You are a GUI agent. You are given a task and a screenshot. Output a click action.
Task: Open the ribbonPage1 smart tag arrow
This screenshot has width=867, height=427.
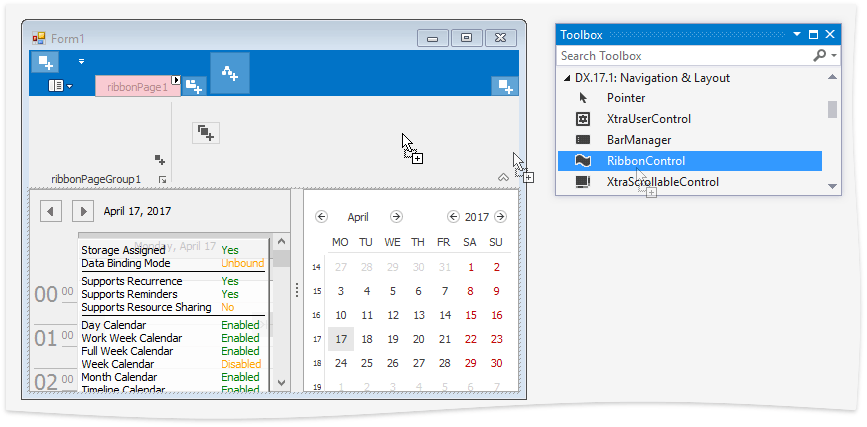(x=176, y=80)
